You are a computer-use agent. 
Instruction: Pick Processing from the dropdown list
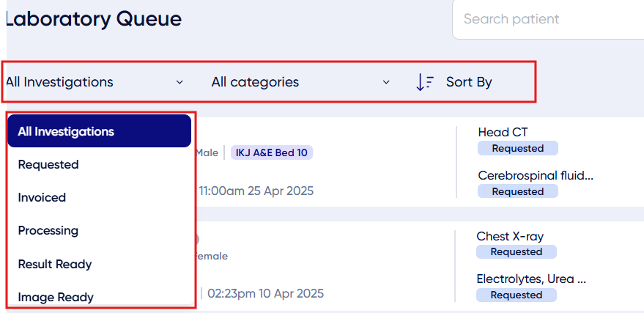pos(100,230)
